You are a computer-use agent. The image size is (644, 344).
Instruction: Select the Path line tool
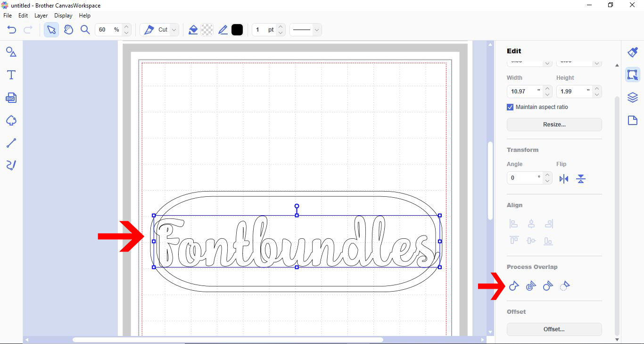coord(11,143)
